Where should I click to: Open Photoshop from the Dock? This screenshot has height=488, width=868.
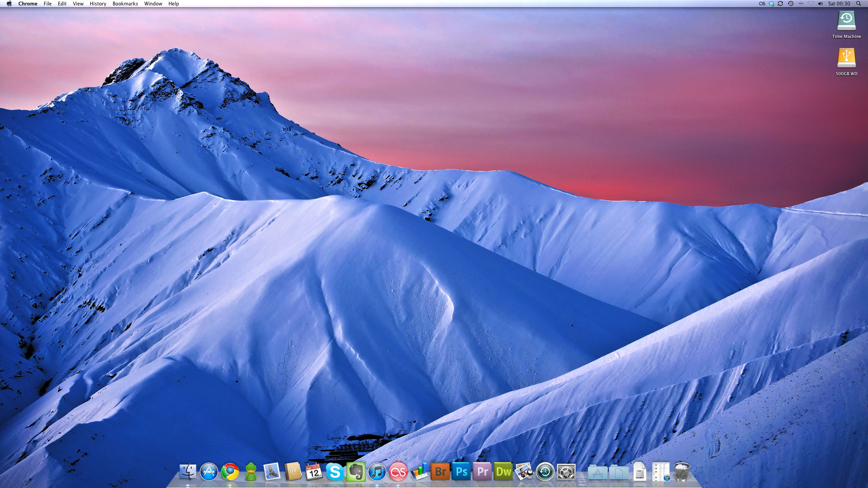tap(461, 472)
